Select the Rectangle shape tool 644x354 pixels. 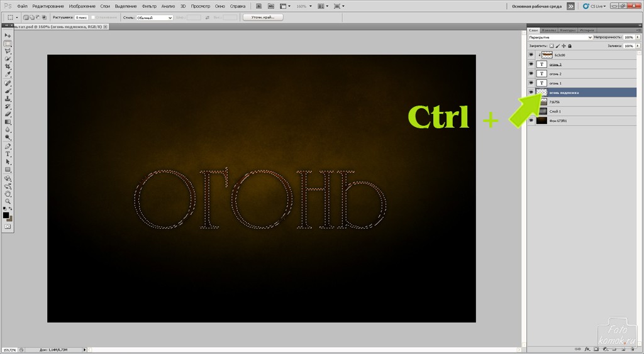(x=8, y=170)
